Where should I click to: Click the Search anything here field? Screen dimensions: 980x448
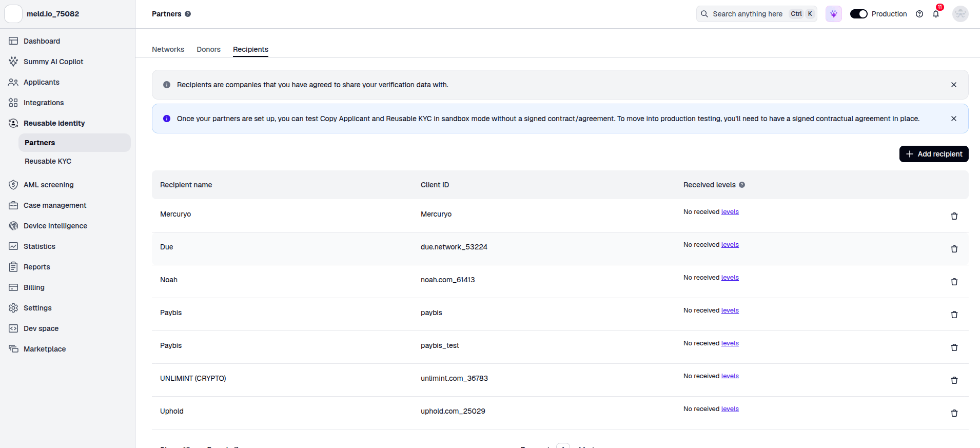[x=756, y=14]
